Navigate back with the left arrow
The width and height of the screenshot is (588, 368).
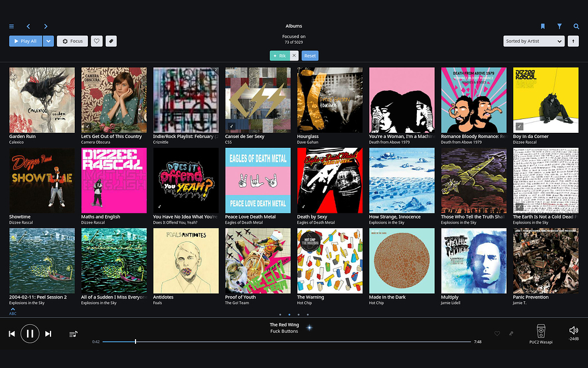(x=28, y=26)
